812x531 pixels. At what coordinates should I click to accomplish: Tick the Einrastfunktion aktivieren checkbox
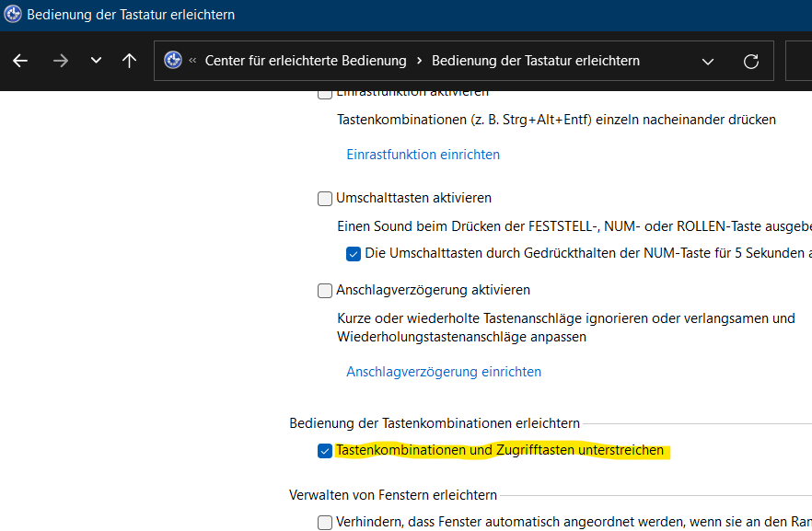324,92
